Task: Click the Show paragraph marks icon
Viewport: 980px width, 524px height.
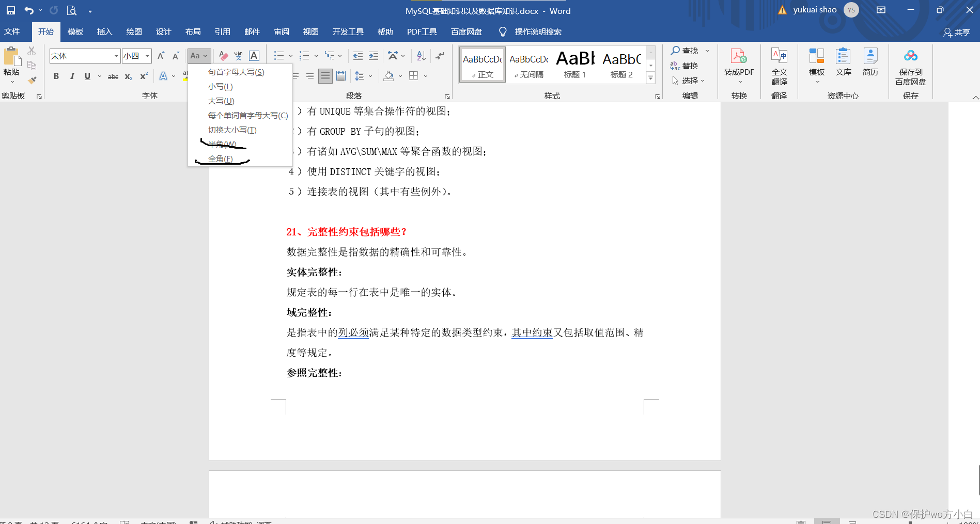Action: click(x=440, y=56)
